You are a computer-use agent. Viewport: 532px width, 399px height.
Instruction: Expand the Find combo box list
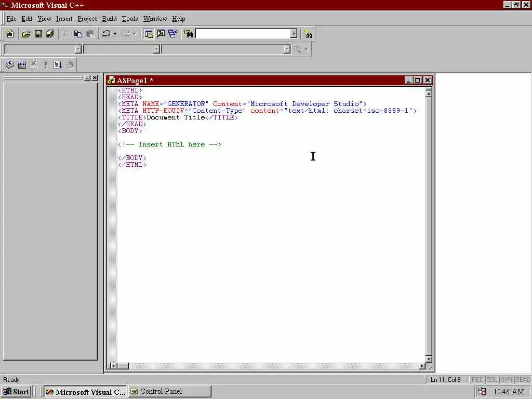[x=294, y=34]
